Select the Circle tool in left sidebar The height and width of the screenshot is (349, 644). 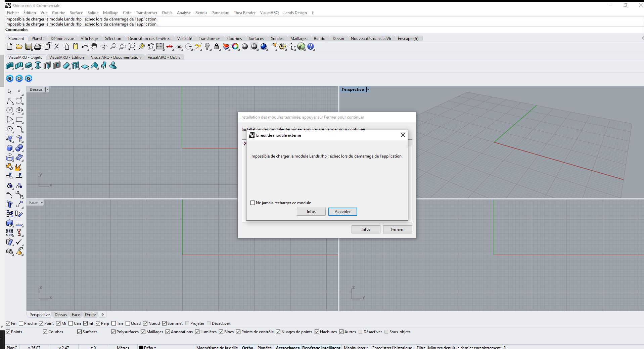pos(10,110)
